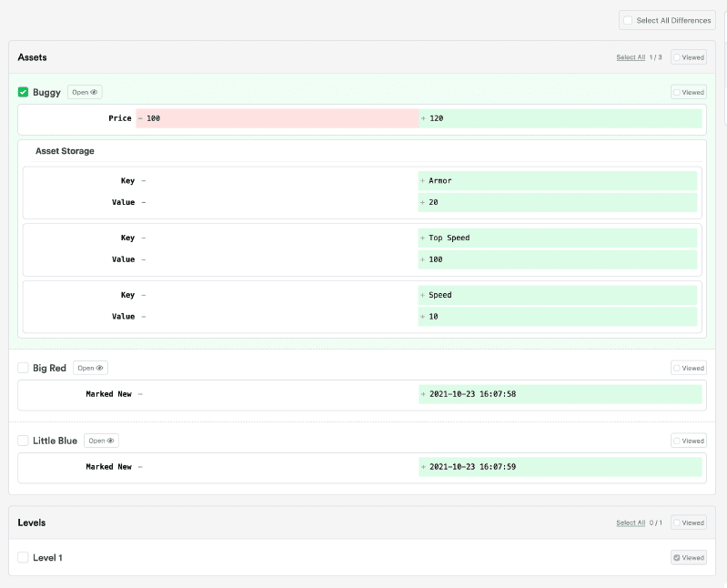
Task: Mark Buggy as Viewed
Action: pyautogui.click(x=689, y=92)
